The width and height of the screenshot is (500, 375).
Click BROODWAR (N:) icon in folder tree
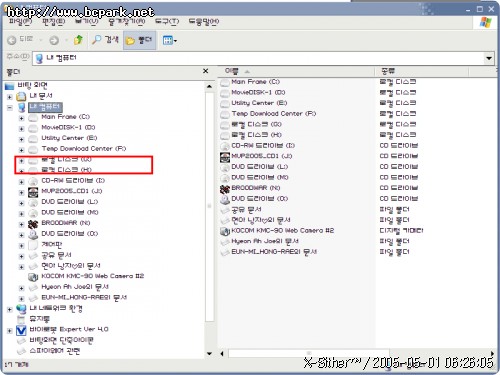[33, 224]
